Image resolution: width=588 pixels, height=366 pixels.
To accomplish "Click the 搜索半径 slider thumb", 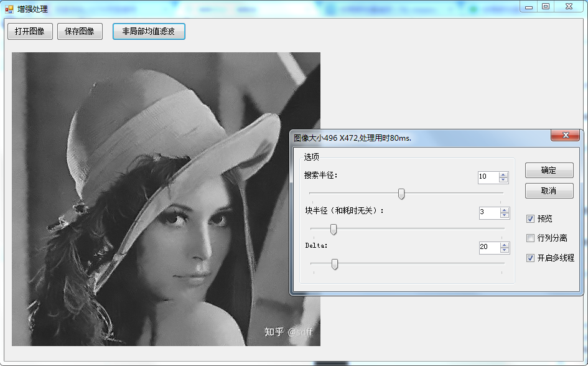I will pyautogui.click(x=401, y=194).
